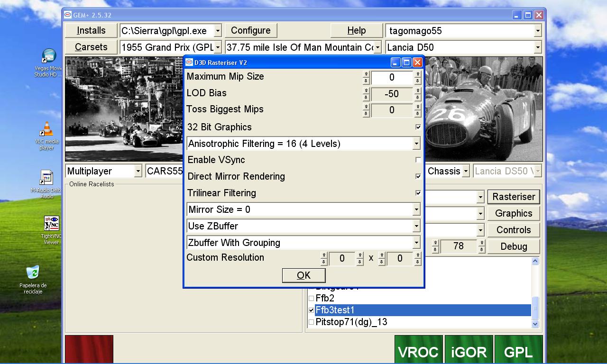Image resolution: width=607 pixels, height=364 pixels.
Task: Select Ffb3test1 list row
Action: pyautogui.click(x=423, y=310)
